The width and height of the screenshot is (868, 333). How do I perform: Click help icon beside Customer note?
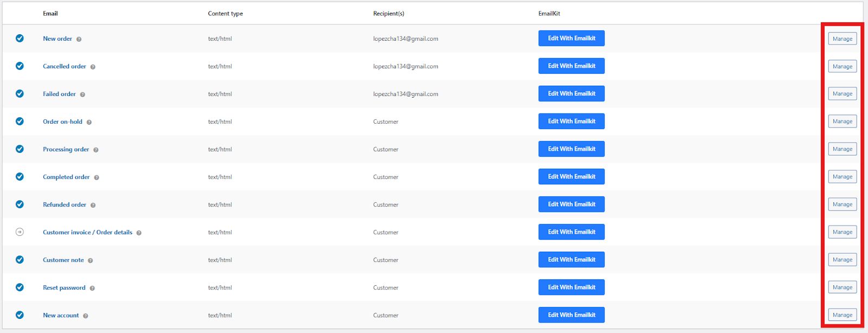pos(90,260)
